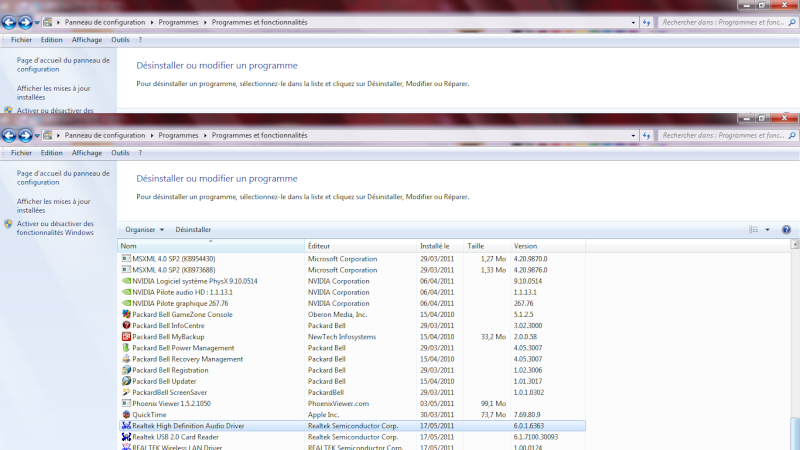Click the Packard Bell Power Management icon
Viewport: 800px width, 450px height.
tap(126, 348)
